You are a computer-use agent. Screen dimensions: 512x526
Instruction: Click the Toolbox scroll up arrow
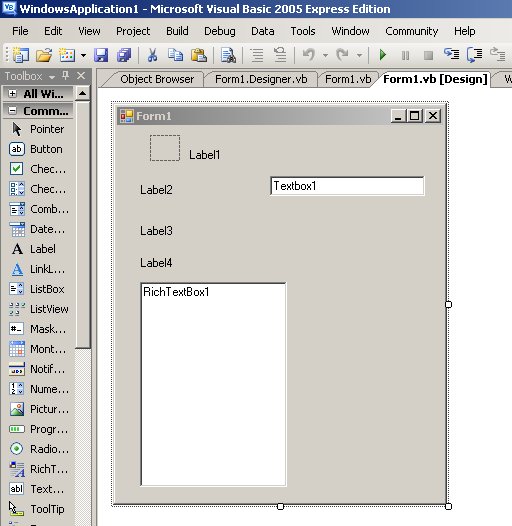(x=83, y=93)
